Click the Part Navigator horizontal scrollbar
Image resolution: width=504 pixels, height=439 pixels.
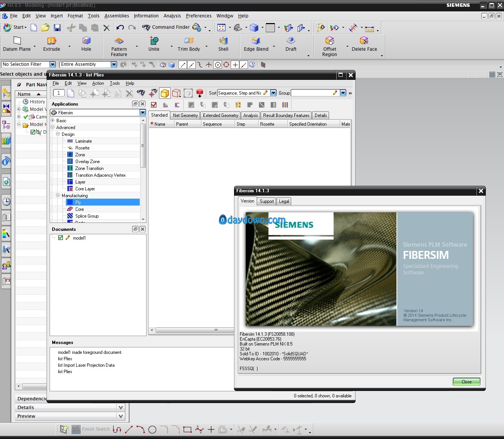(34, 386)
